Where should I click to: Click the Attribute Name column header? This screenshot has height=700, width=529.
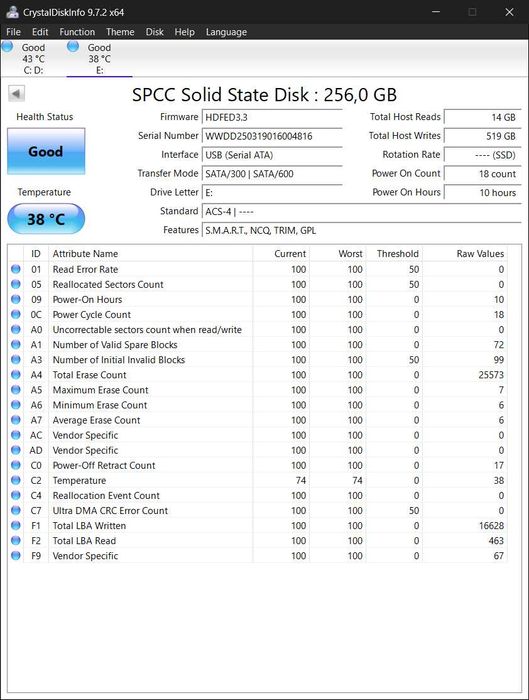[150, 254]
